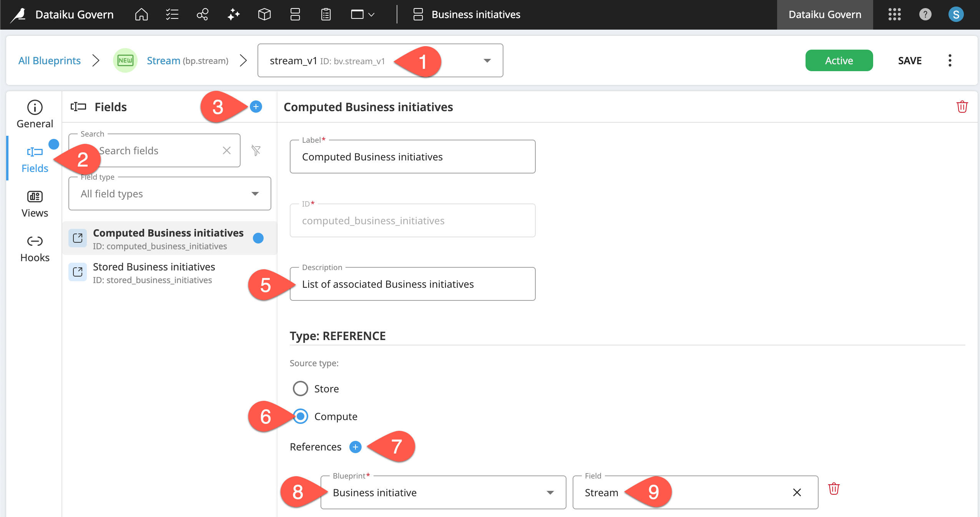Open the apps grid icon

coord(895,15)
